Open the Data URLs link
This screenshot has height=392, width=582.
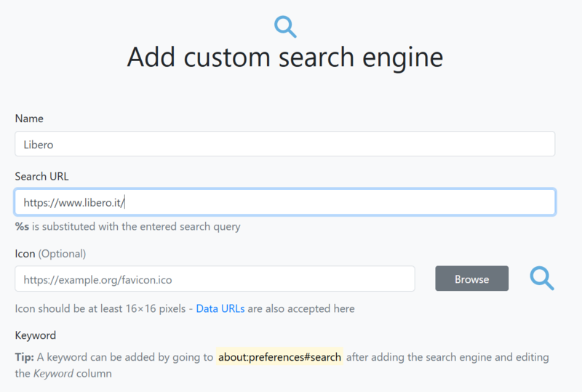click(x=220, y=308)
